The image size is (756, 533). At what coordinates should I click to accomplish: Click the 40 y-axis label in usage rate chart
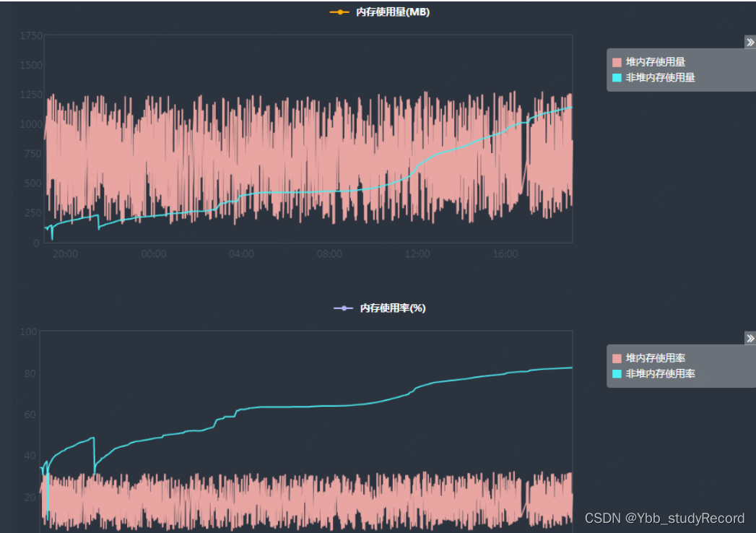[x=30, y=456]
